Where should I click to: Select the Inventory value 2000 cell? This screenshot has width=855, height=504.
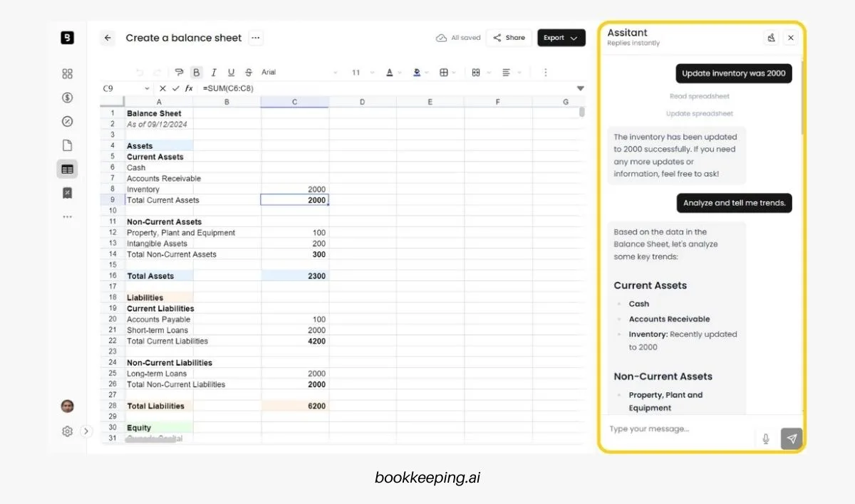click(295, 189)
